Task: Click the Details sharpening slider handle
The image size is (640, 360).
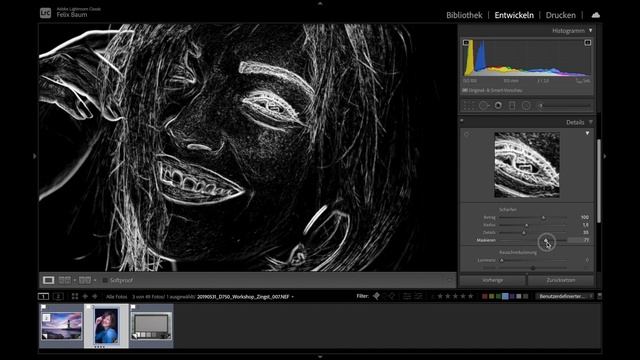Action: (524, 233)
